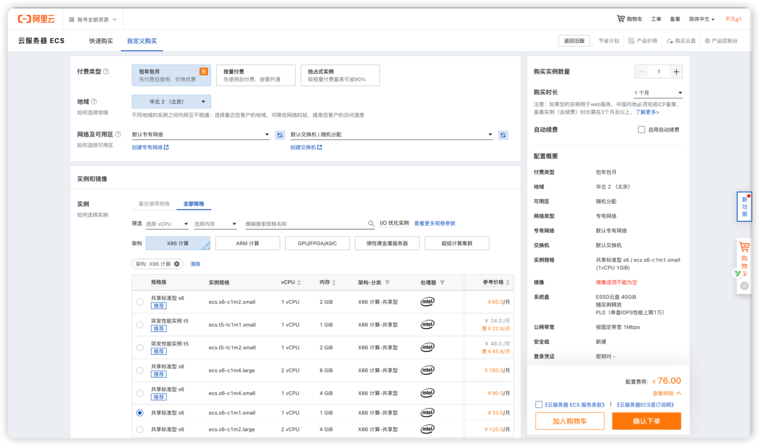
Task: Select ecs.s6-c1m4.large instance radio
Action: pyautogui.click(x=140, y=370)
